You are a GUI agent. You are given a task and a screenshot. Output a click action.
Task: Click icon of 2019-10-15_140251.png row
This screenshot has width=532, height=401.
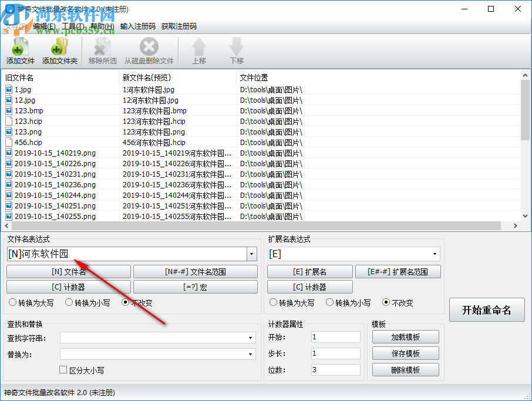9,205
